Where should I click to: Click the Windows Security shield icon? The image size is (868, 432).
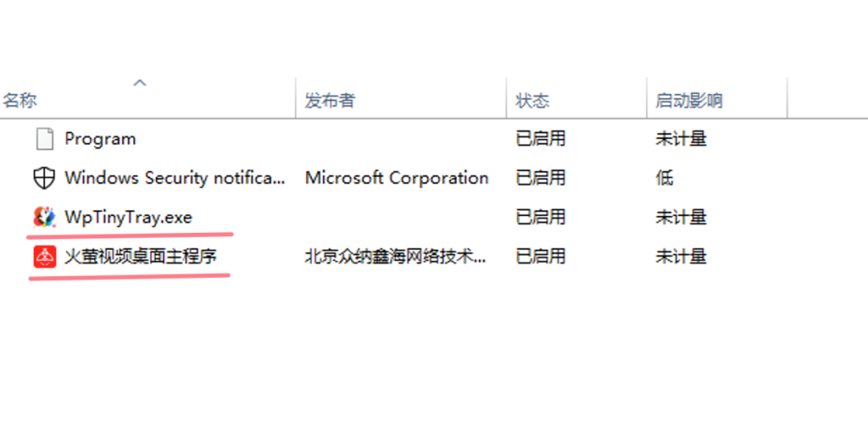coord(44,178)
